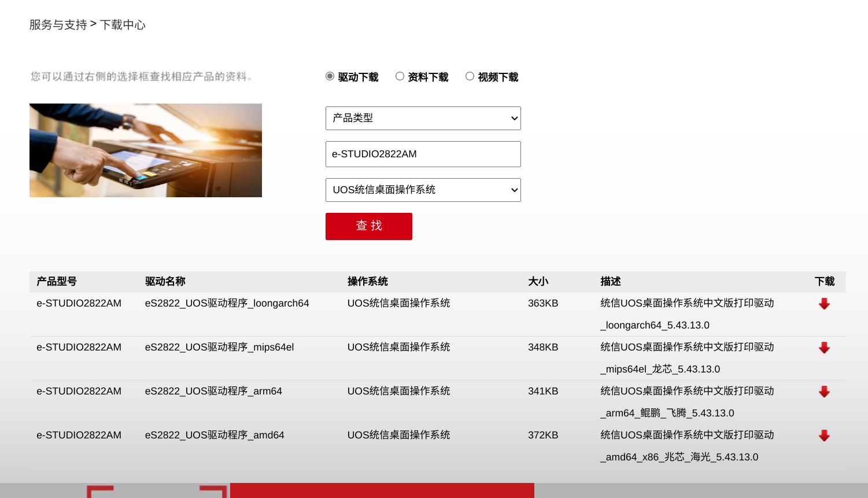This screenshot has height=498, width=868.
Task: Go to 下载中心 breadcrumb
Action: coord(123,25)
